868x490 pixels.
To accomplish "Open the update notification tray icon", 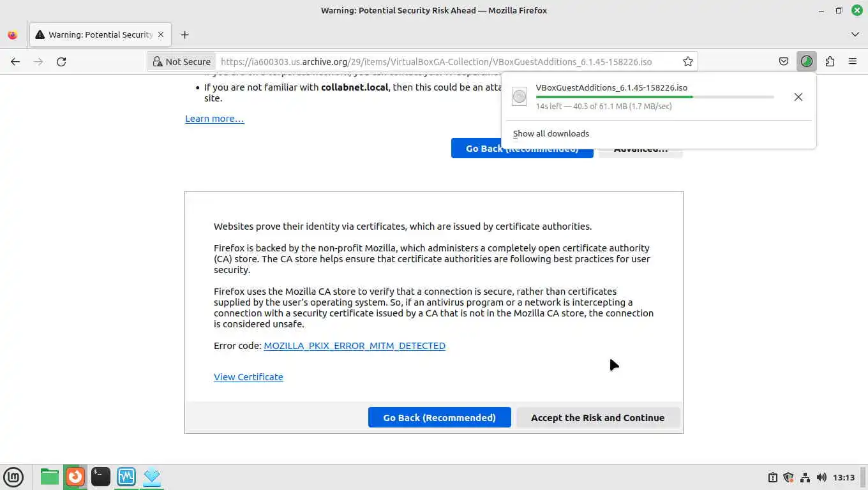I will [772, 477].
